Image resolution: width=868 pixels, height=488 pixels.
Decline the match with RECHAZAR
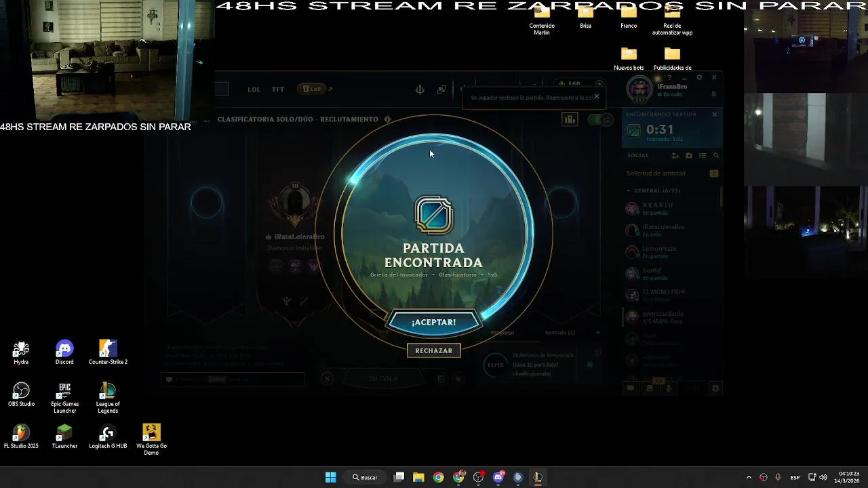click(x=434, y=350)
